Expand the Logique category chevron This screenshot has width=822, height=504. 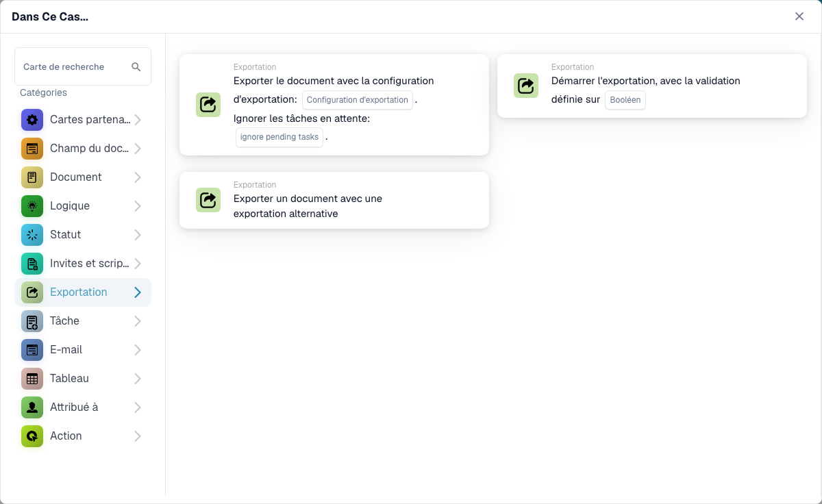tap(138, 206)
